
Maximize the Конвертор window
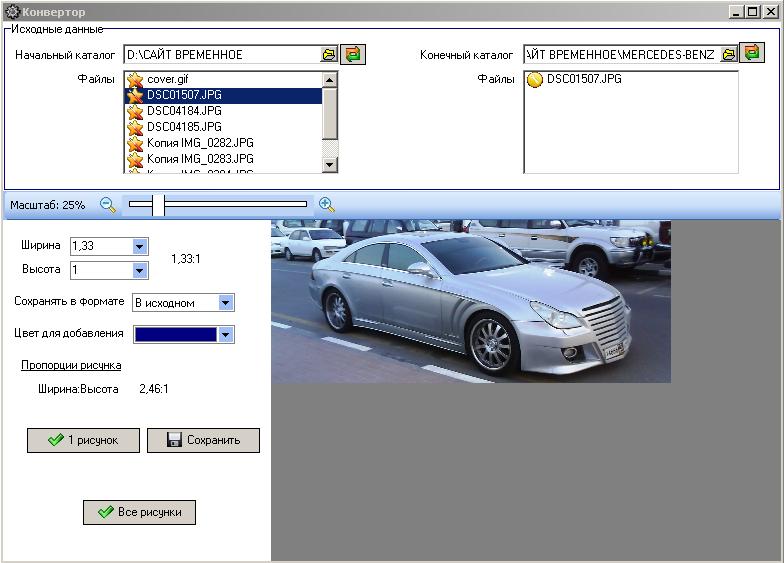pyautogui.click(x=752, y=12)
